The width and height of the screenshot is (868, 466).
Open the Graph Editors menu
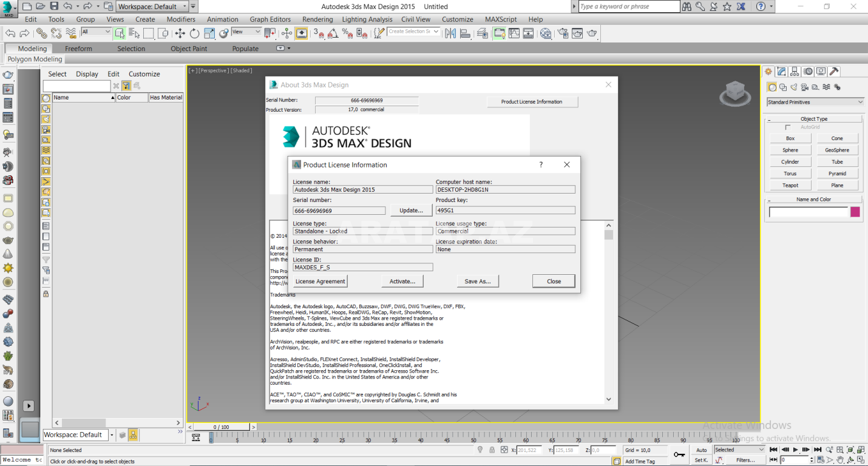coord(270,19)
